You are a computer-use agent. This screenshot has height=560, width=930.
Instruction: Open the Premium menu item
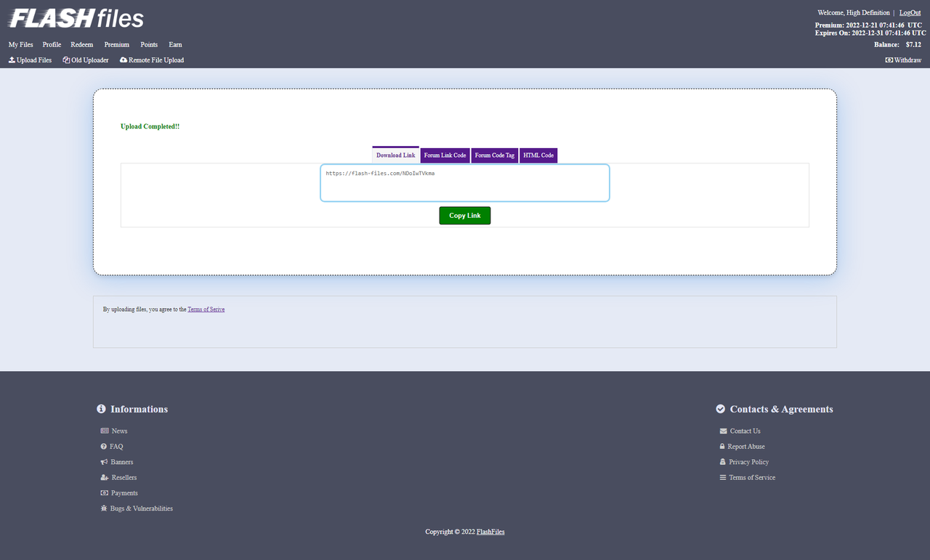pos(116,44)
